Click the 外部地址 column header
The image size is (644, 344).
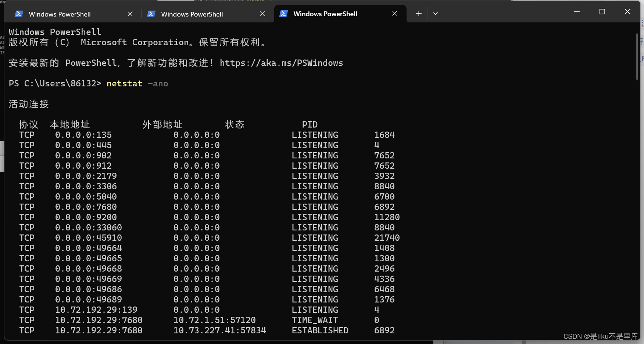click(162, 125)
